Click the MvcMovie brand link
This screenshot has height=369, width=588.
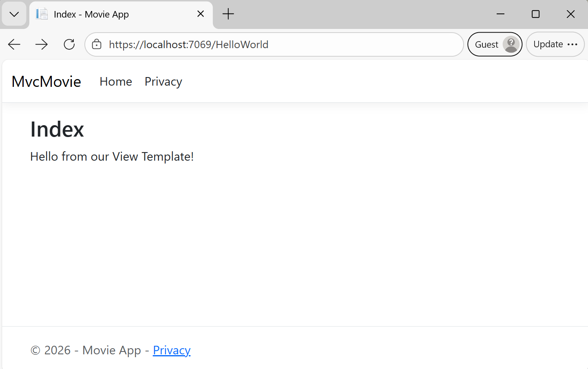[46, 81]
